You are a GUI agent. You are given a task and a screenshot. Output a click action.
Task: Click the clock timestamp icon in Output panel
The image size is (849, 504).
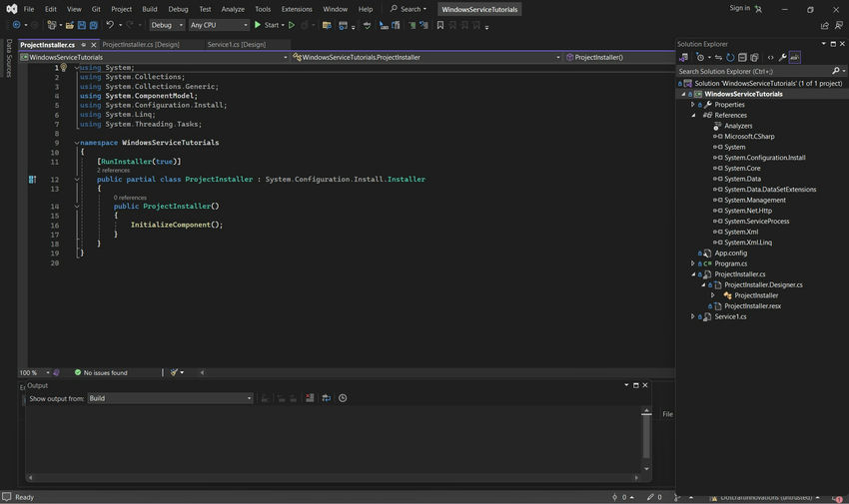[x=343, y=398]
